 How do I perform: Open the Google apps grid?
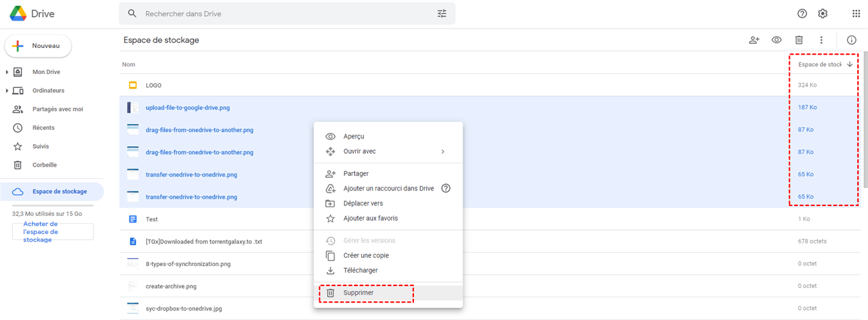pyautogui.click(x=856, y=13)
